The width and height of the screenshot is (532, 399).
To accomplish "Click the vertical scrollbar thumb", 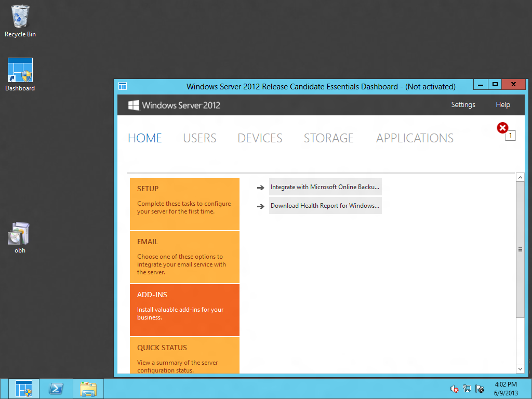I will click(x=520, y=249).
